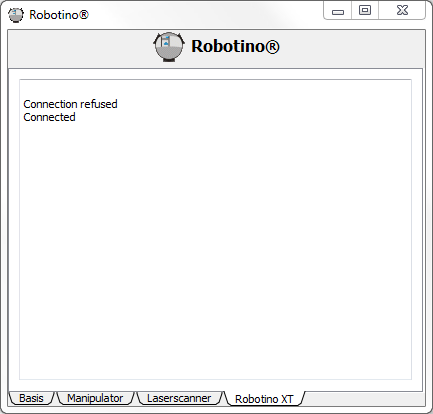This screenshot has width=433, height=414.
Task: Select the Laserscanner tab
Action: [179, 398]
